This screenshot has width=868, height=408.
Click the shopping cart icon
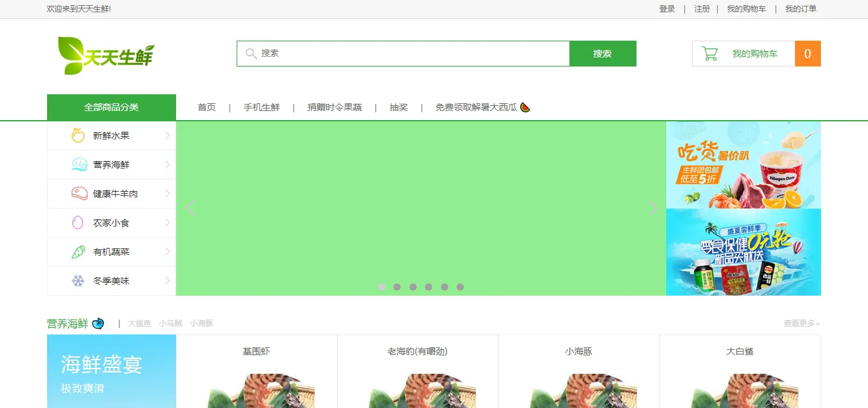[x=710, y=54]
